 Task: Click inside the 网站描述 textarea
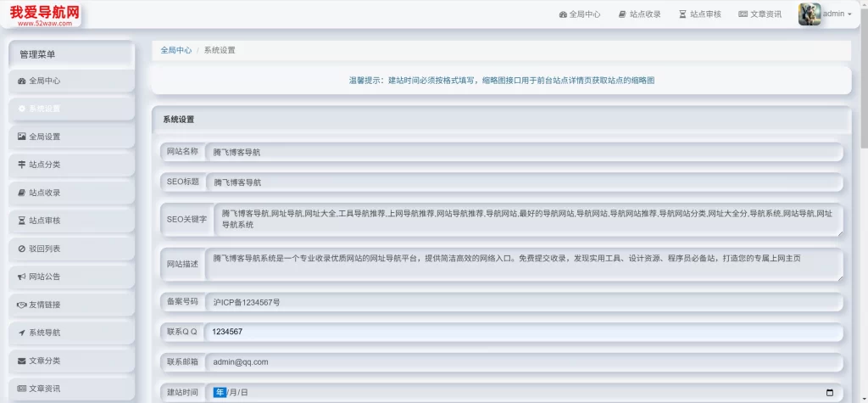pyautogui.click(x=524, y=265)
